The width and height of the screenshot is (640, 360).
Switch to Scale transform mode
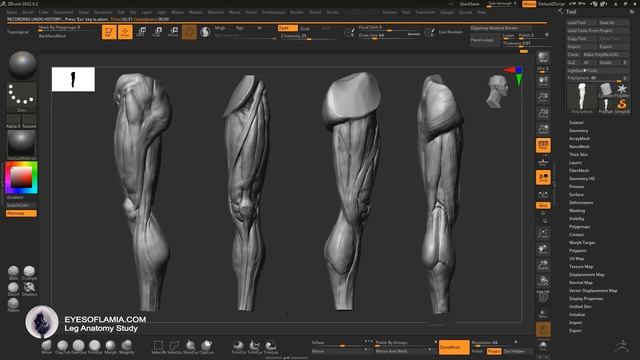pyautogui.click(x=158, y=32)
